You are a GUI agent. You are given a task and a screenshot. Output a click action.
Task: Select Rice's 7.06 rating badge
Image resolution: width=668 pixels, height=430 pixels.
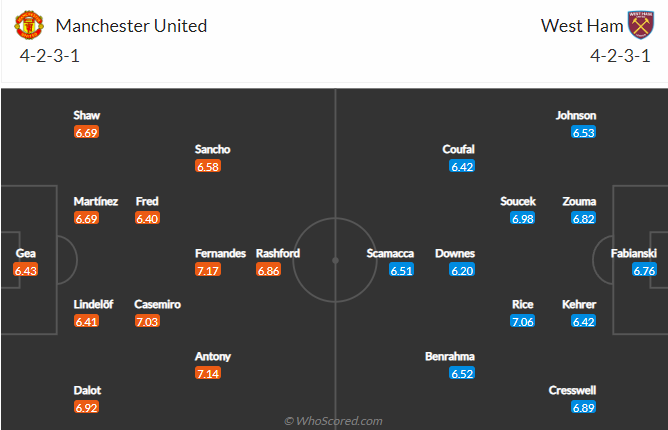point(523,321)
